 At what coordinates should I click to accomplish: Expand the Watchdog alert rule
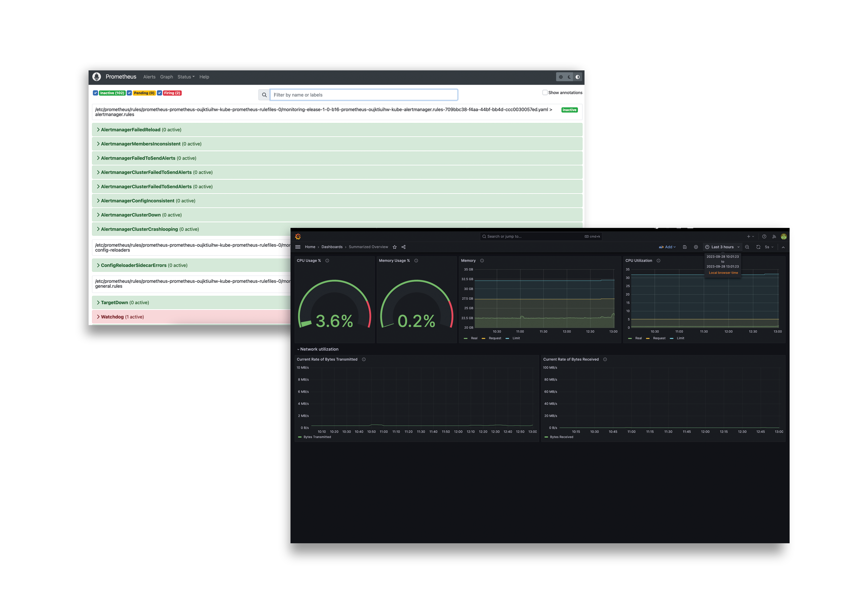pos(112,317)
